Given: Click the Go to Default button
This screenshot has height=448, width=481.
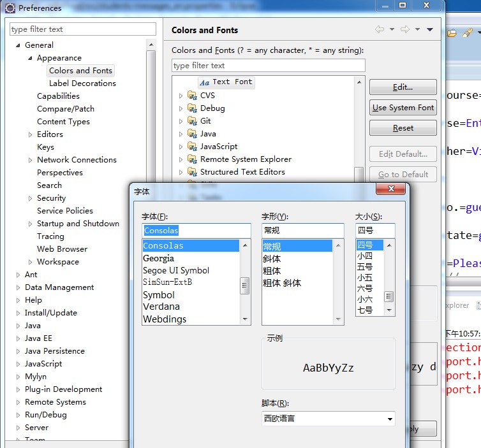Looking at the screenshot, I should pyautogui.click(x=403, y=175).
